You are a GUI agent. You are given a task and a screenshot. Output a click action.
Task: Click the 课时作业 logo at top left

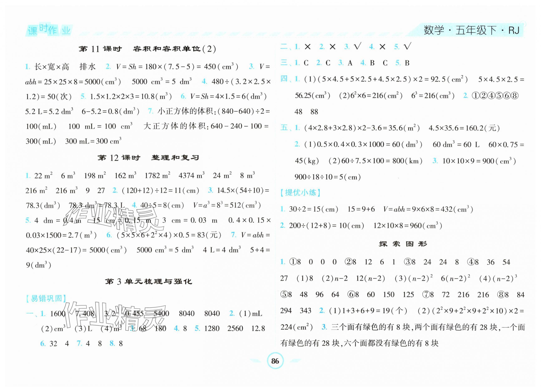(49, 30)
